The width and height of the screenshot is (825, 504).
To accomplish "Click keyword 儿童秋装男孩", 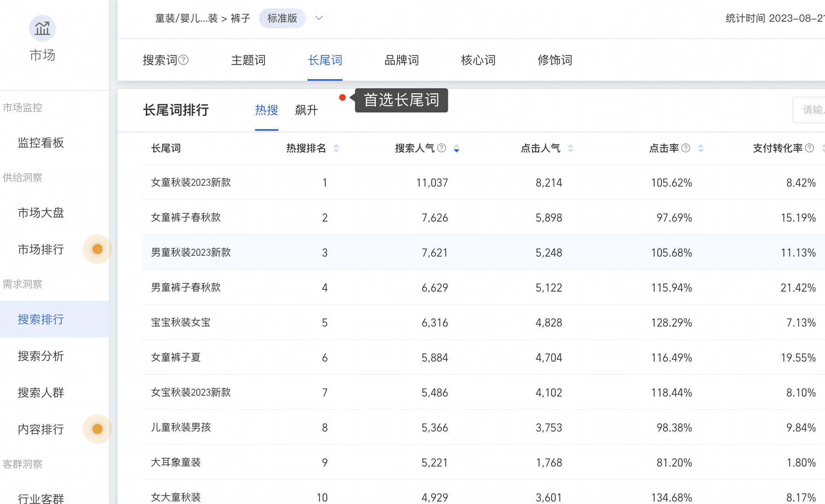I will pos(181,427).
